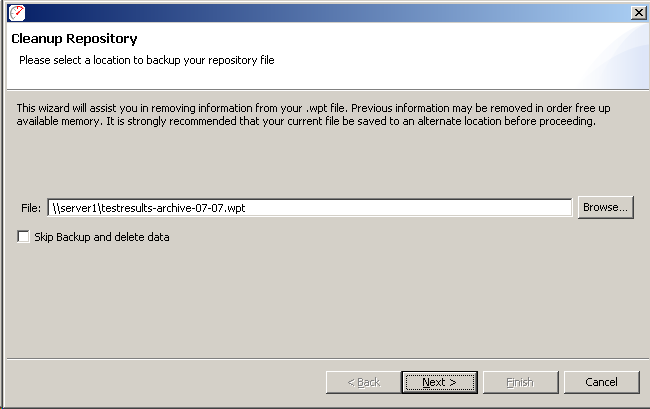This screenshot has height=409, width=650.
Task: Click the grayed-out < Back button
Action: [364, 382]
